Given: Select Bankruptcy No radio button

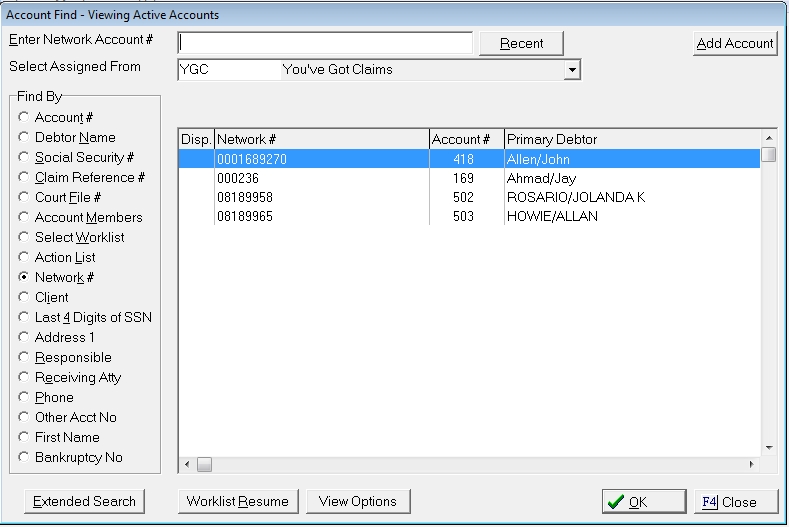Looking at the screenshot, I should click(x=24, y=458).
